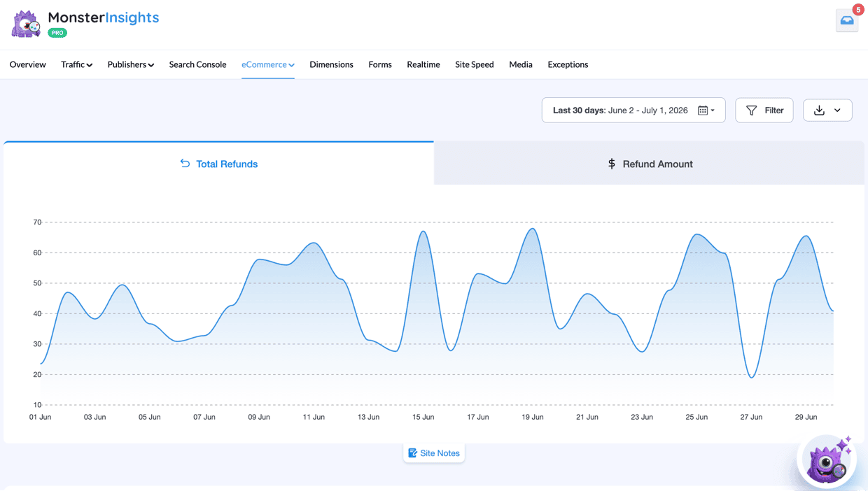
Task: Expand the Traffic menu
Action: tap(76, 64)
